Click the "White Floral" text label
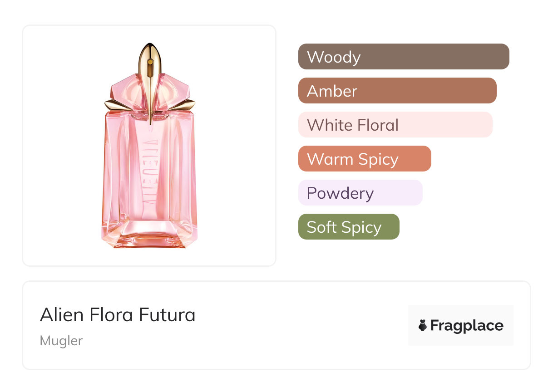 (x=353, y=125)
